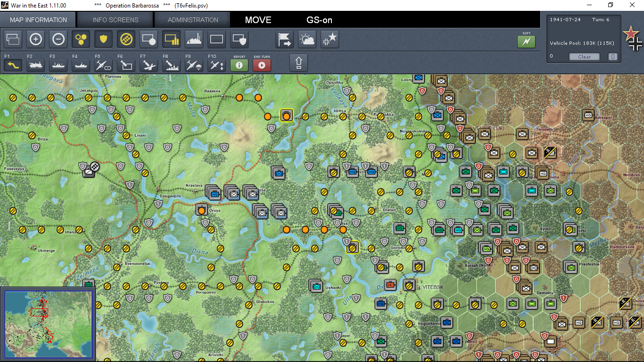
Task: Open the green REPORT info button
Action: coord(239,65)
